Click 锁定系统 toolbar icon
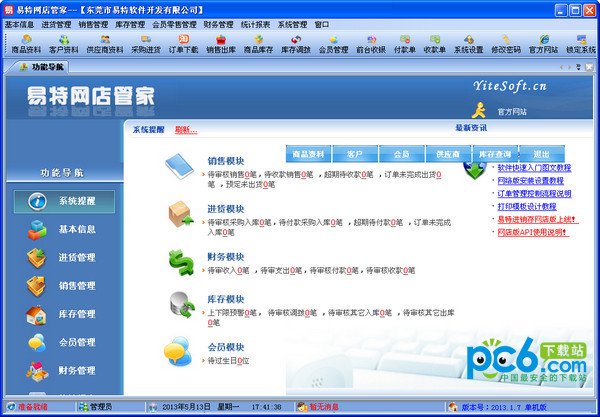 pos(581,44)
